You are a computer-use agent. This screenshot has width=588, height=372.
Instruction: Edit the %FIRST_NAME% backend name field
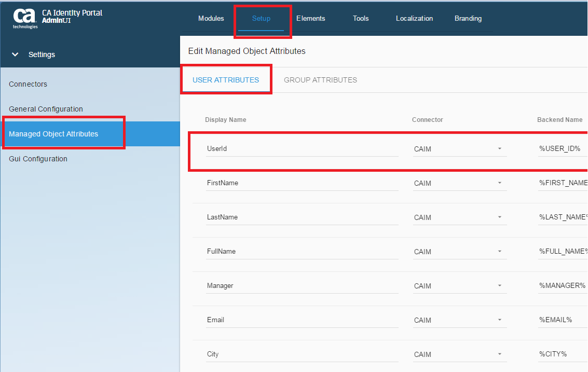[x=563, y=183]
